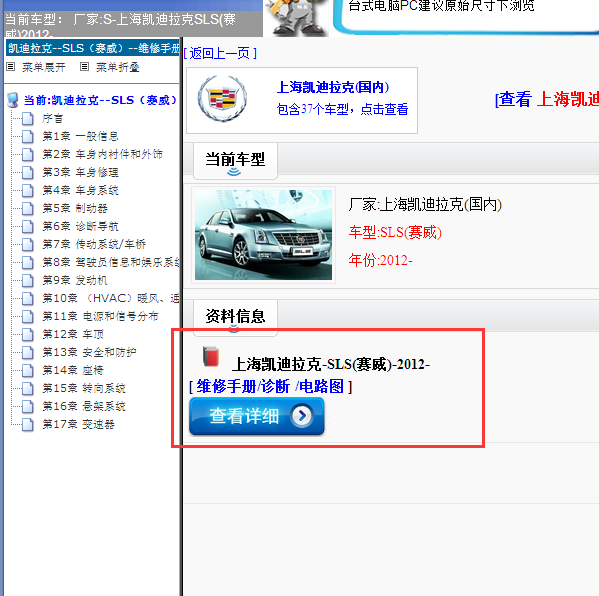Select chapter 第4章 车身系统

[80, 190]
